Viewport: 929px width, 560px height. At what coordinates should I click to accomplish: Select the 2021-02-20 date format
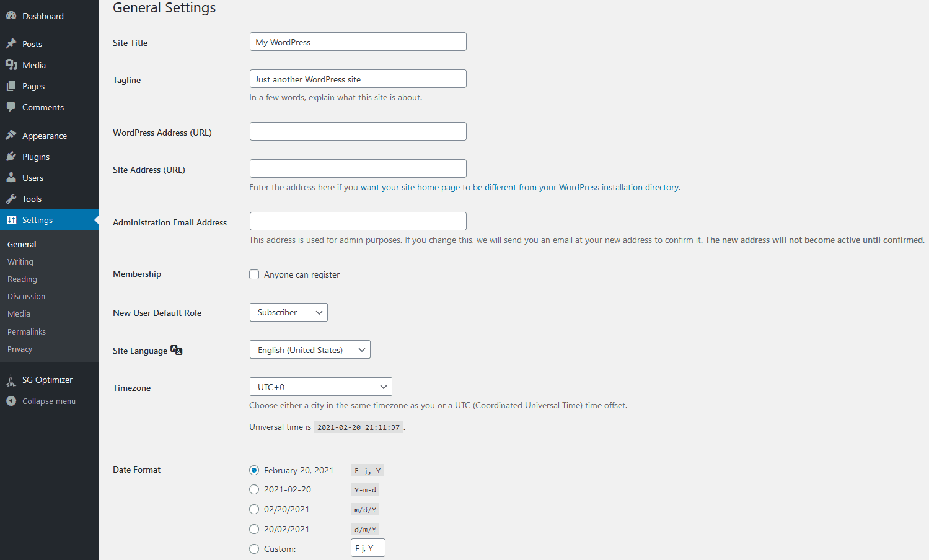(254, 489)
